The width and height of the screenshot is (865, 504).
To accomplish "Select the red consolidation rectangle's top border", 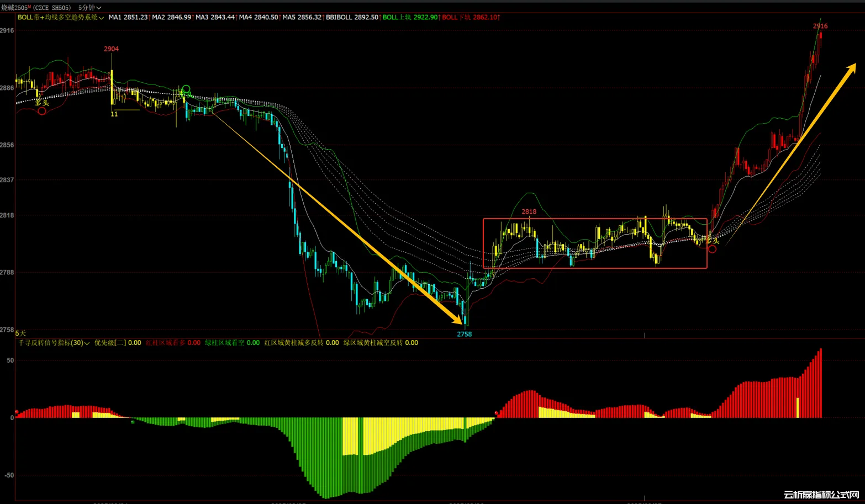I will click(594, 219).
